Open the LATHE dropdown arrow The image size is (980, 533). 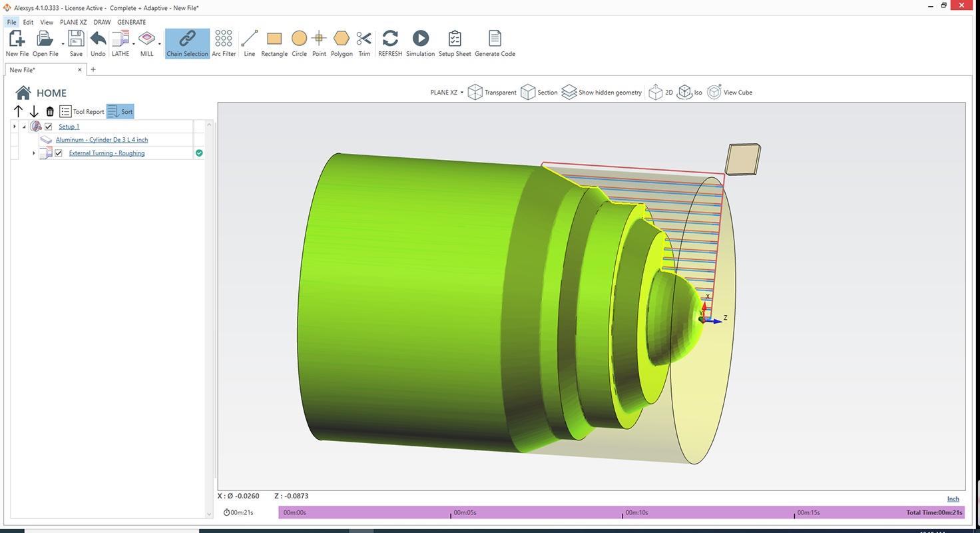coord(134,44)
